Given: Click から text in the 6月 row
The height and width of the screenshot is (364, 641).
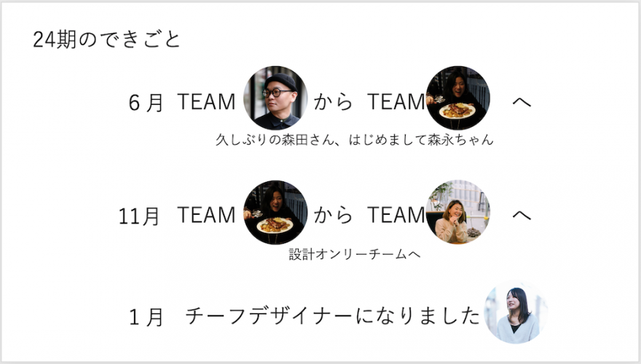Looking at the screenshot, I should [x=333, y=102].
